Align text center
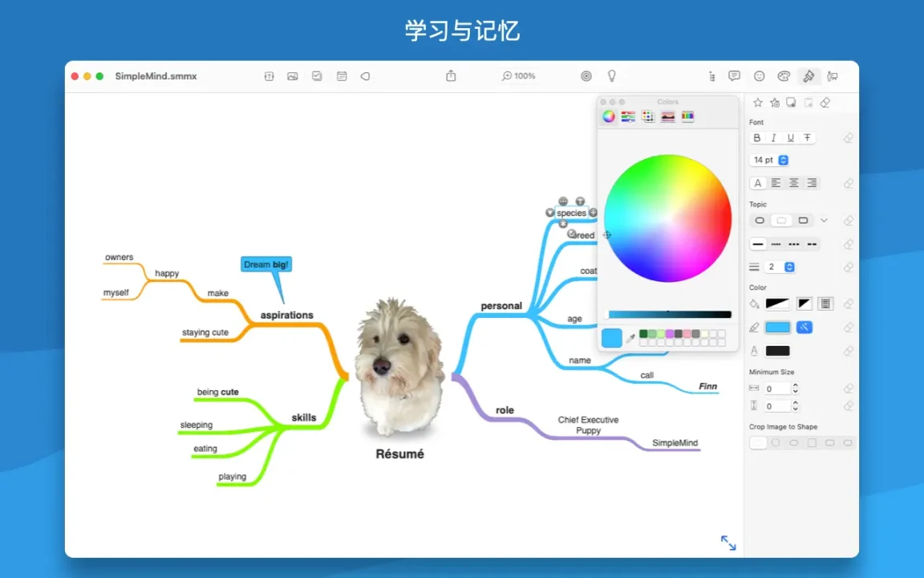 coord(794,183)
